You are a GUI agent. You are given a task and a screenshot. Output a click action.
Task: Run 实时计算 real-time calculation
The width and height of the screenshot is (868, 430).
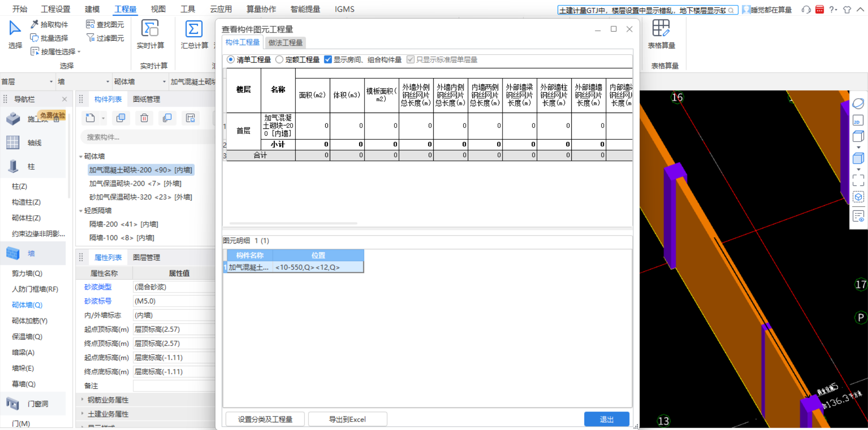click(x=151, y=34)
